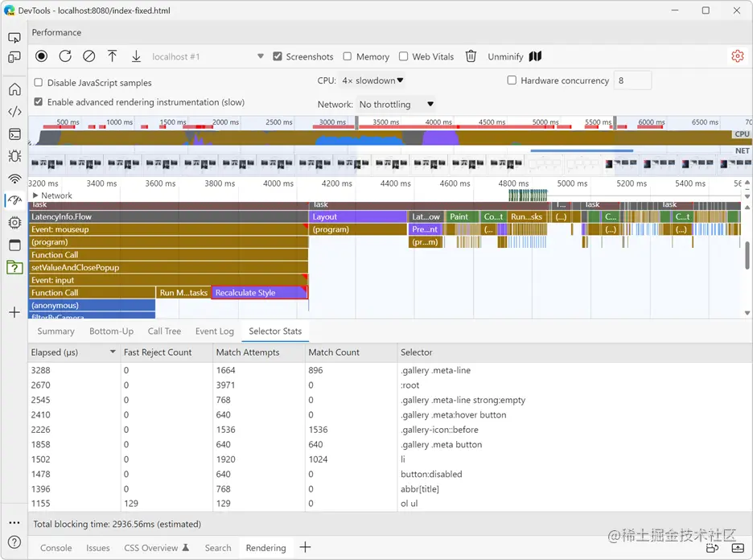
Task: Open capture settings via red gear icon
Action: coord(737,56)
